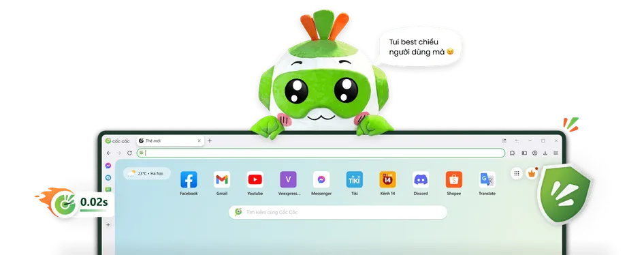Click the reload page button
This screenshot has width=644, height=255.
pos(129,153)
